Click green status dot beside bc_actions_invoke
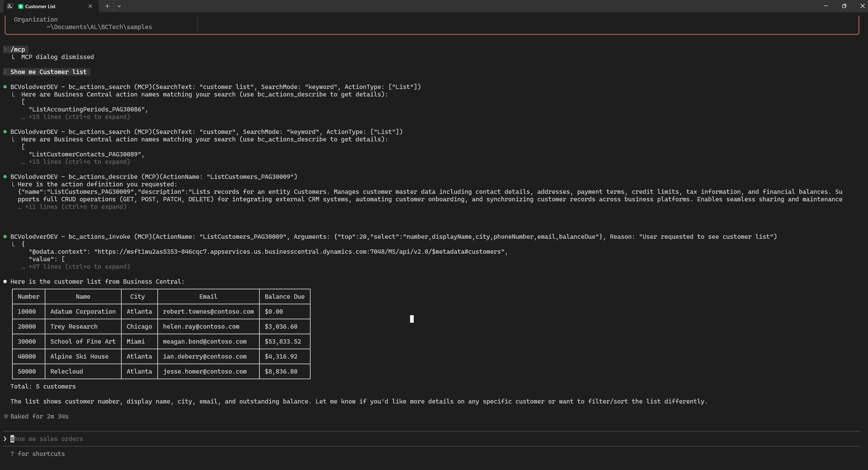The height and width of the screenshot is (470, 868). [5, 236]
